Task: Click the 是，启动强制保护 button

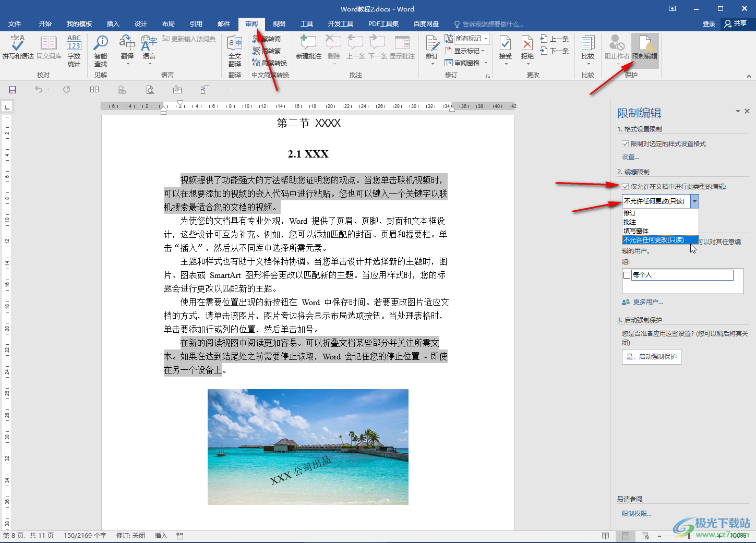Action: coord(652,357)
